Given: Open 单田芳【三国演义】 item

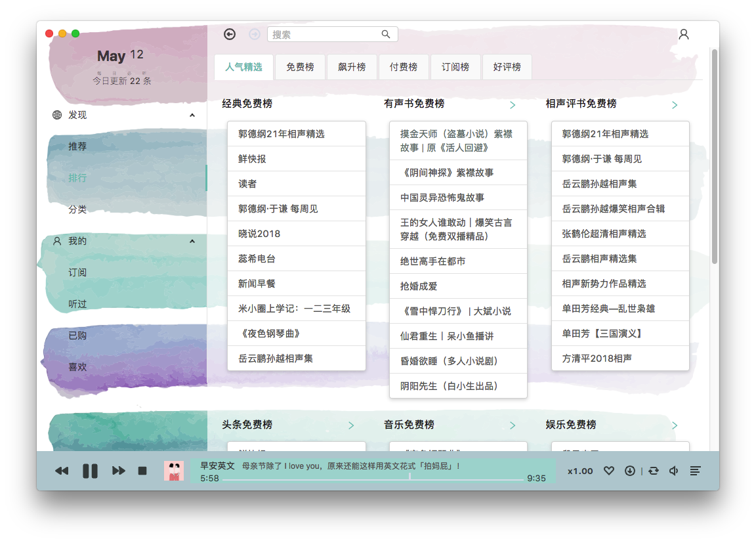Looking at the screenshot, I should tap(620, 334).
